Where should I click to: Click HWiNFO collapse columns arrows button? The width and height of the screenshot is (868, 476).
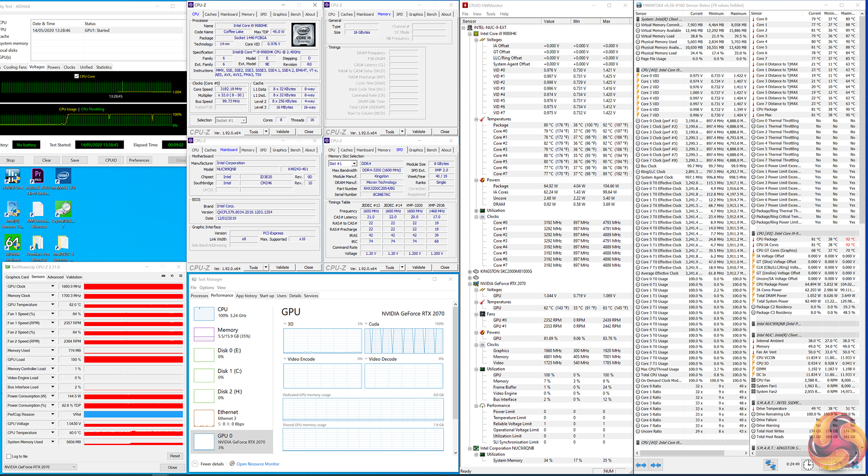click(x=656, y=465)
